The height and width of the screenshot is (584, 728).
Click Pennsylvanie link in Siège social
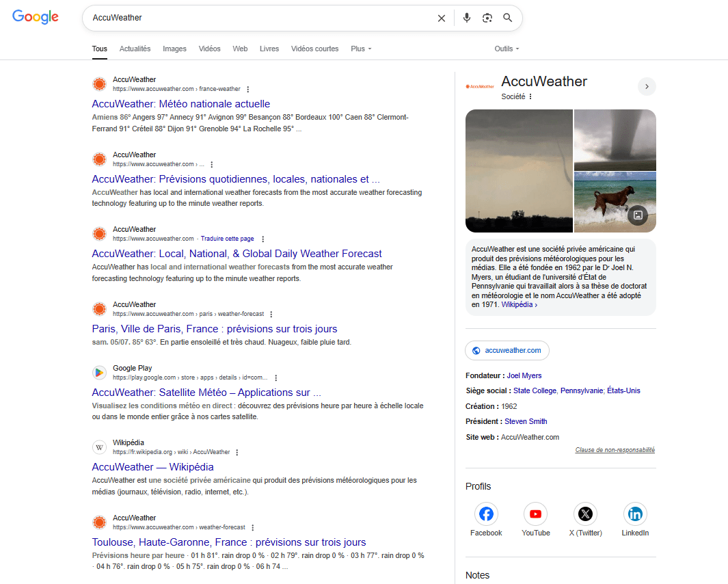click(582, 390)
